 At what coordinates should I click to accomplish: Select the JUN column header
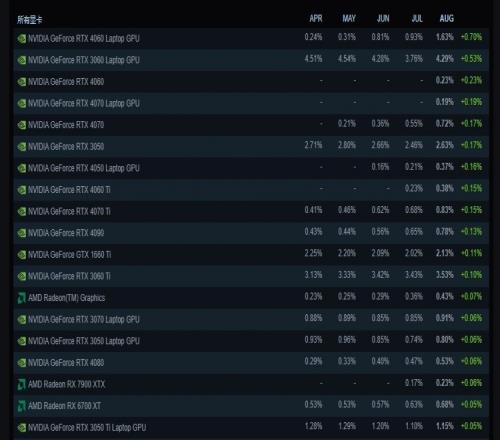[x=383, y=19]
